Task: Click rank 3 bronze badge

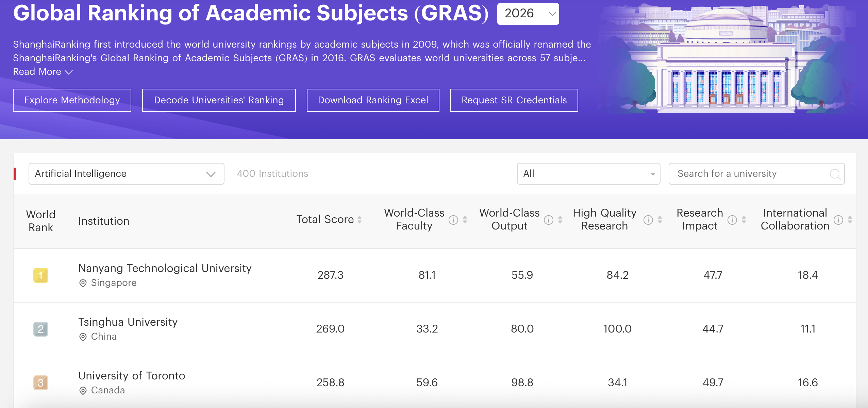Action: pyautogui.click(x=41, y=383)
